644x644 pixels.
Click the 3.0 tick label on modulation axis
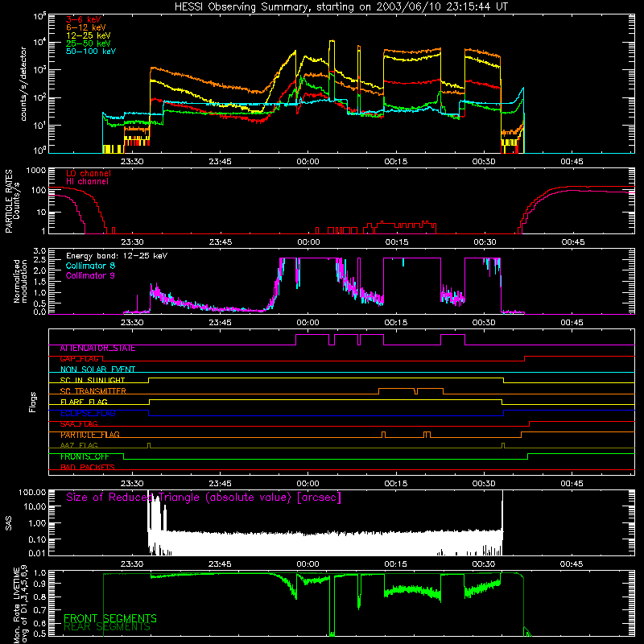(x=39, y=251)
